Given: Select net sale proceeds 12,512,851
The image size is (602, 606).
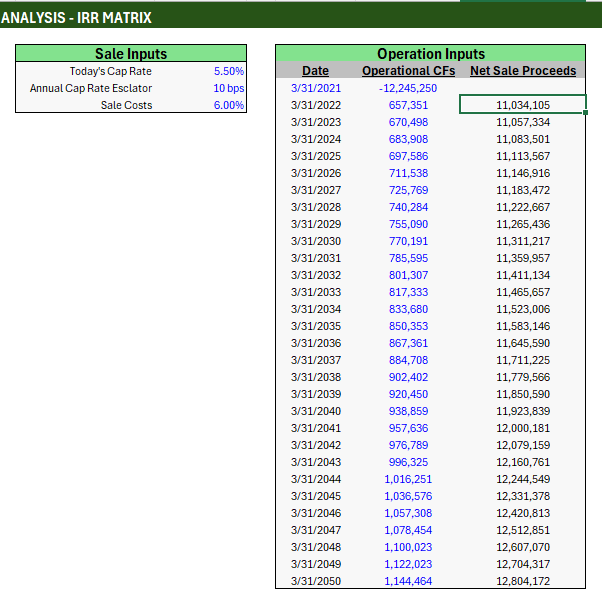Looking at the screenshot, I should click(523, 530).
